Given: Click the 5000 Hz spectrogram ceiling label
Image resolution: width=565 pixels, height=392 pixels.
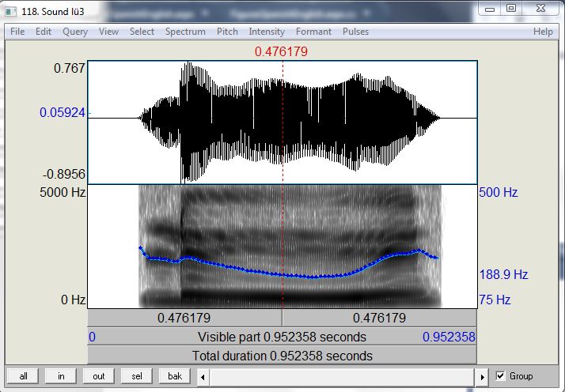Looking at the screenshot, I should (x=63, y=192).
